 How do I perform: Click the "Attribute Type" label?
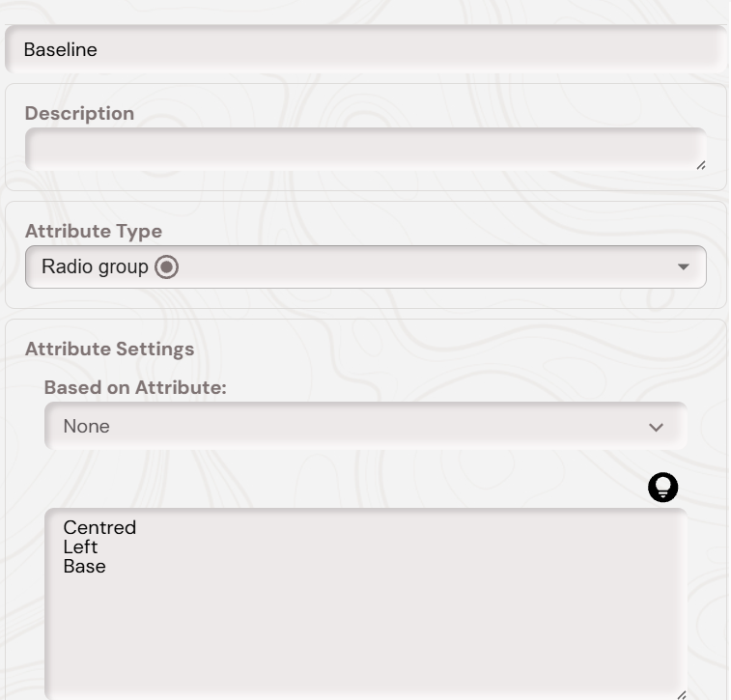[93, 232]
